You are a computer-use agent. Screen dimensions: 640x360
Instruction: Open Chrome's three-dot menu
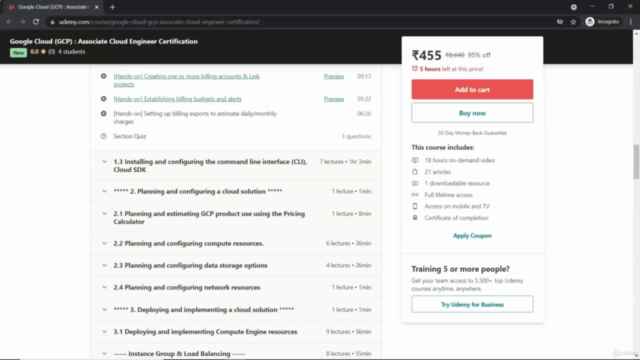(x=631, y=22)
